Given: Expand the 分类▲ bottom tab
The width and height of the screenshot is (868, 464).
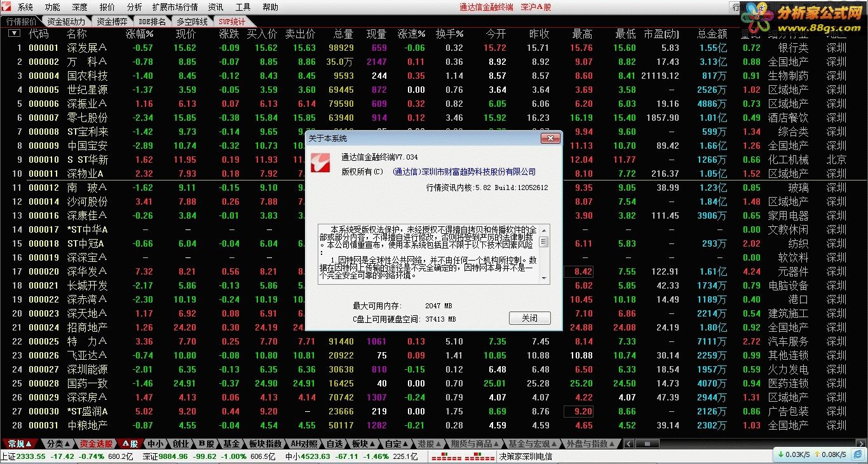Looking at the screenshot, I should point(58,444).
